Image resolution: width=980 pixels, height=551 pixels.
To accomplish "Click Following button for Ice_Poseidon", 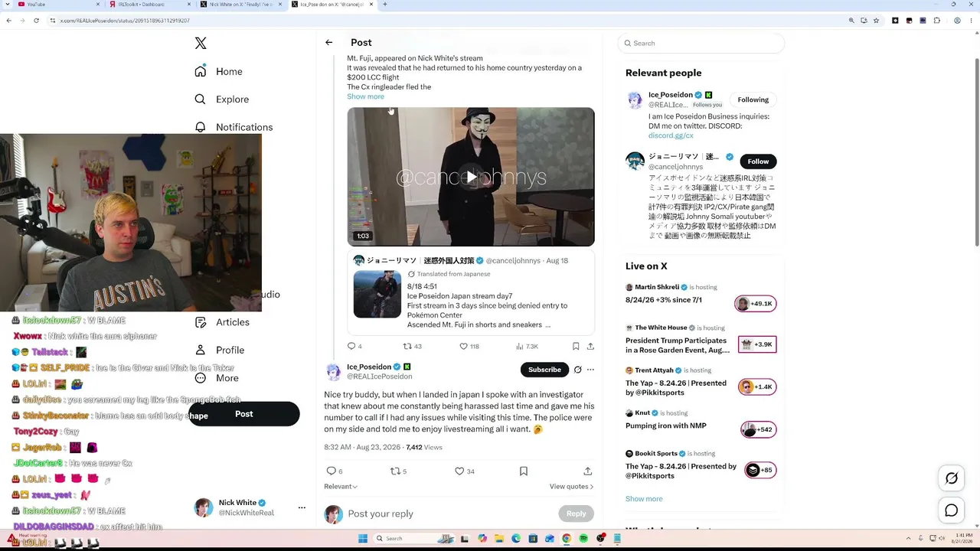I will (753, 99).
